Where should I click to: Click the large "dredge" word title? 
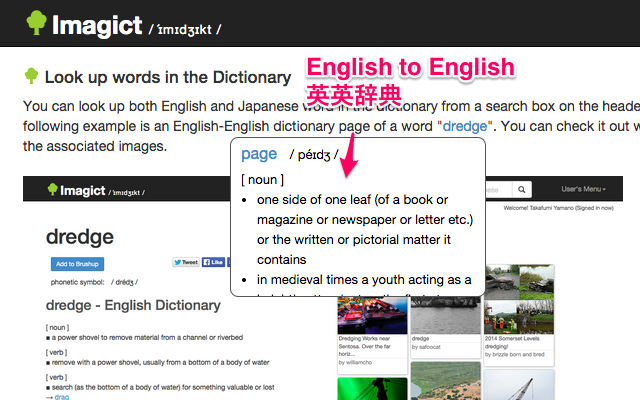(x=80, y=237)
